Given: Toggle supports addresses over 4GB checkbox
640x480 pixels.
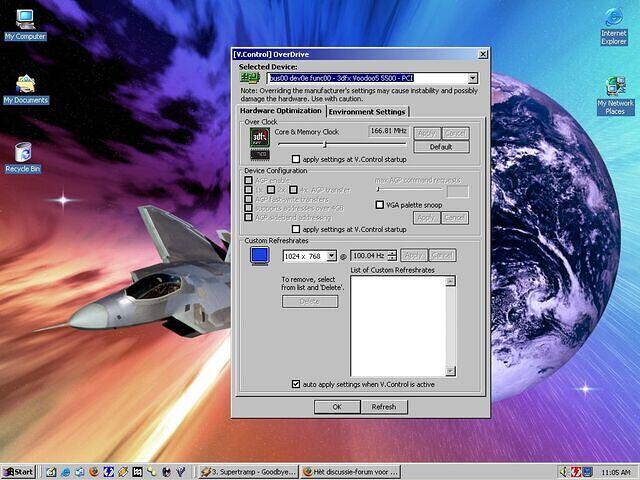Looking at the screenshot, I should click(x=248, y=208).
